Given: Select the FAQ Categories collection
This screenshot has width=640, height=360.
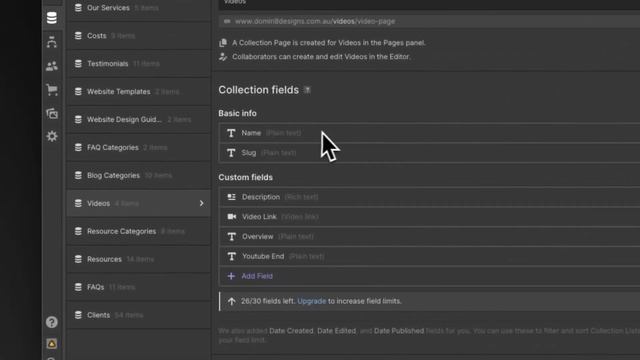Looking at the screenshot, I should pyautogui.click(x=138, y=147).
